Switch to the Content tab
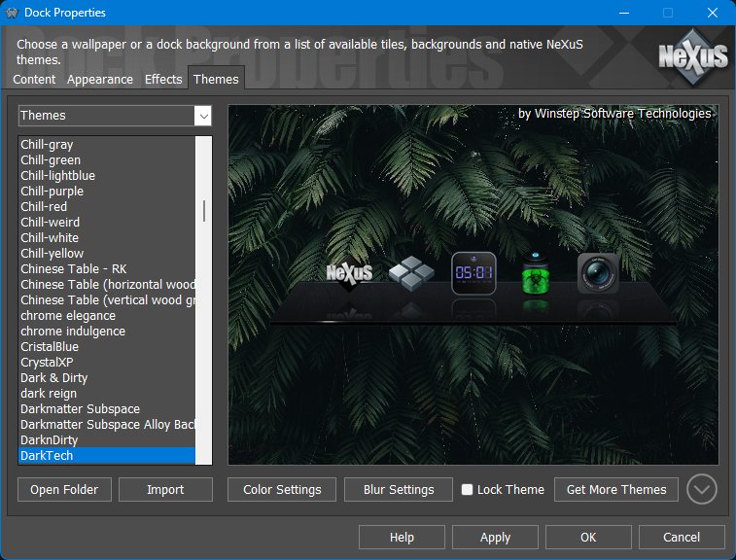736x560 pixels. coord(34,80)
